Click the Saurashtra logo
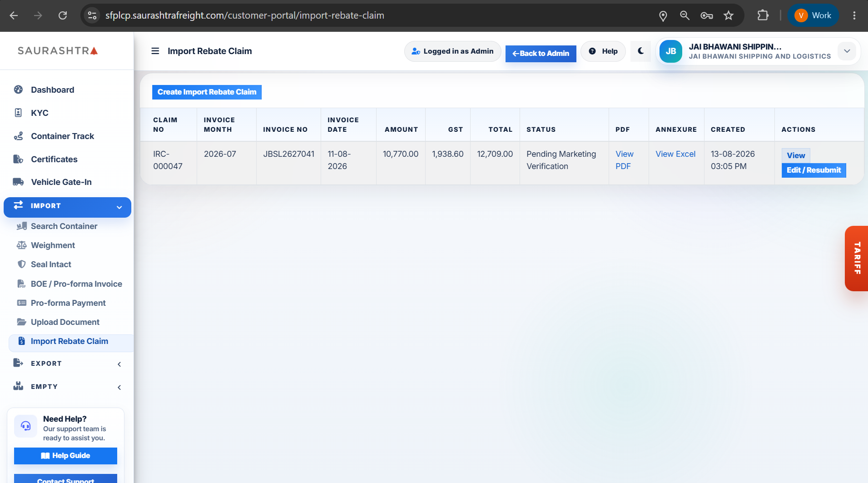Screen dimensions: 868x483 pyautogui.click(x=58, y=50)
